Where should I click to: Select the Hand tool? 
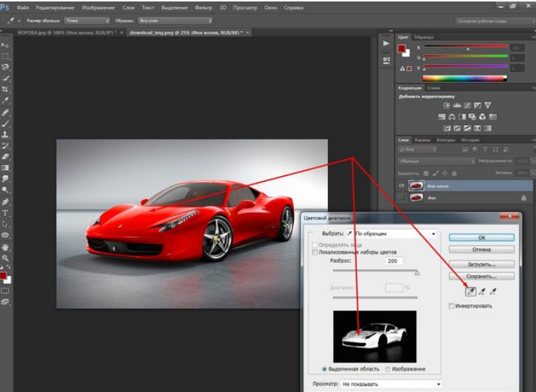(5, 247)
